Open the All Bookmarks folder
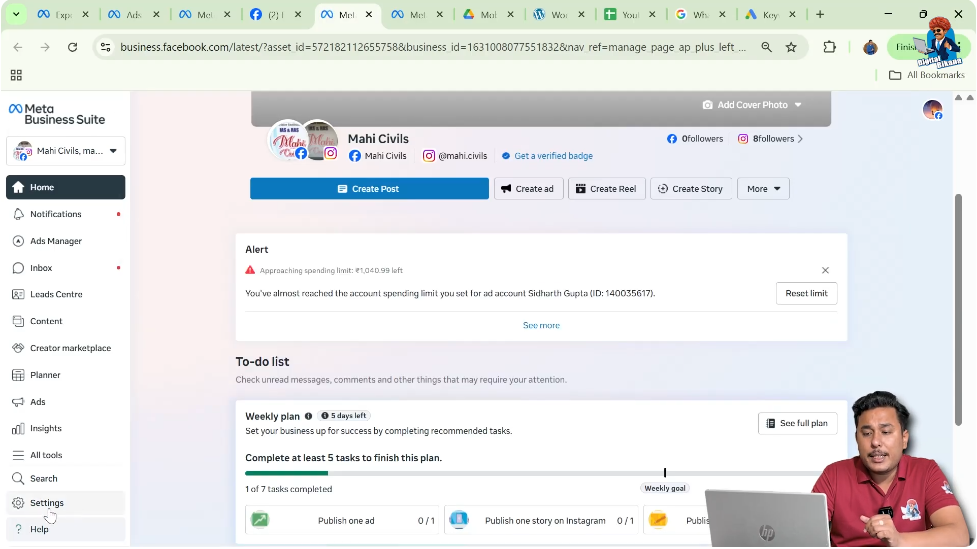 pos(927,75)
